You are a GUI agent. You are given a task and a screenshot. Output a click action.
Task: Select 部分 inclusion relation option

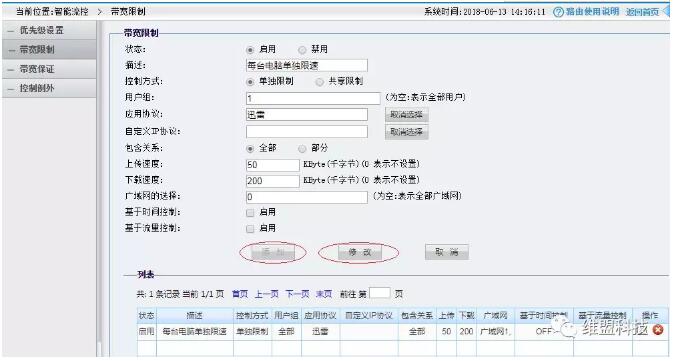302,149
